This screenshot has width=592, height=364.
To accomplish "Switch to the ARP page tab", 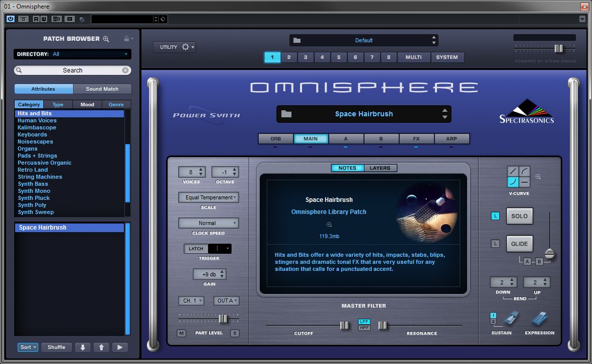I will click(x=452, y=138).
